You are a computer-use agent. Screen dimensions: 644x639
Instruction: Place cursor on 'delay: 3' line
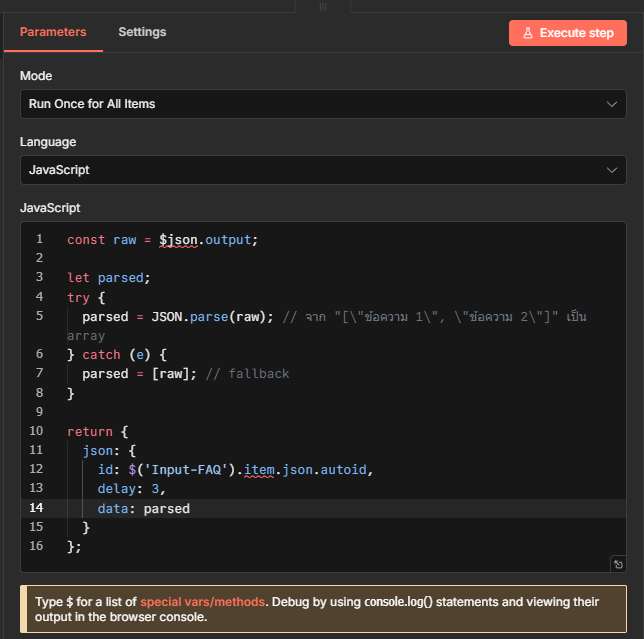click(x=130, y=489)
